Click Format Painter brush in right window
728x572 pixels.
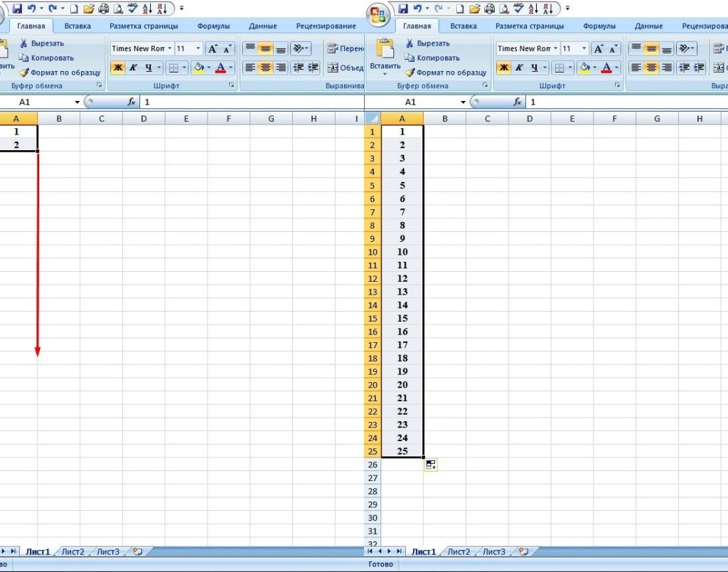coord(409,73)
